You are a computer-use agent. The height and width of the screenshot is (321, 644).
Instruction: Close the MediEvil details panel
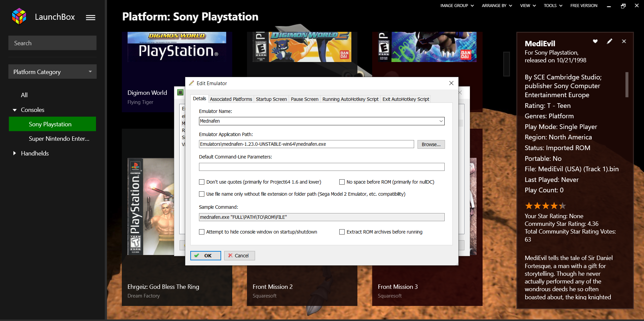[624, 41]
